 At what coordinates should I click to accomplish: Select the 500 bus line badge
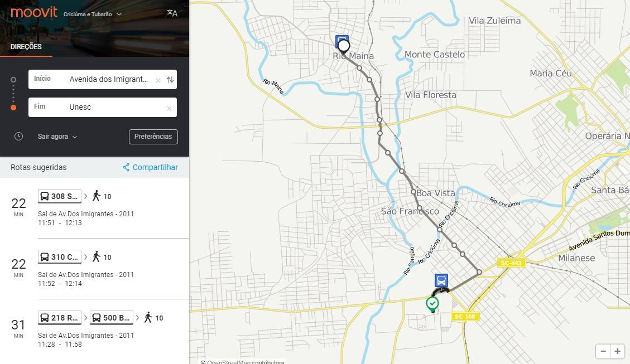click(x=111, y=318)
